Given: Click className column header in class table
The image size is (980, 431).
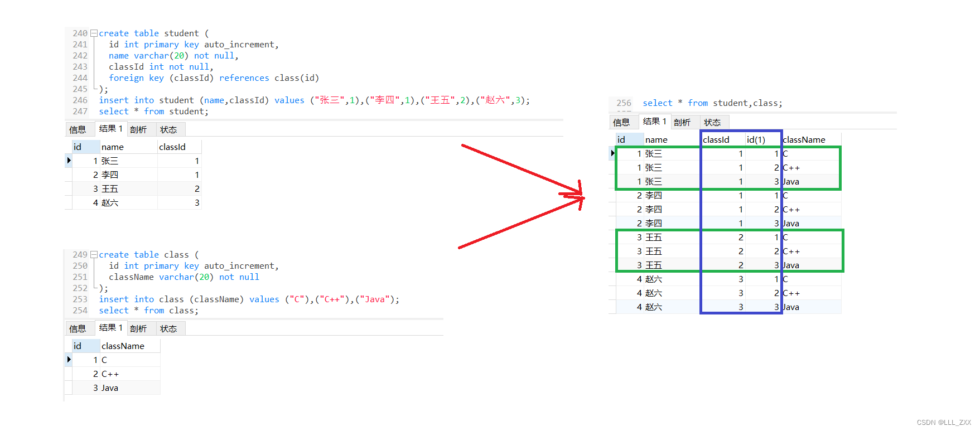Looking at the screenshot, I should pyautogui.click(x=130, y=346).
